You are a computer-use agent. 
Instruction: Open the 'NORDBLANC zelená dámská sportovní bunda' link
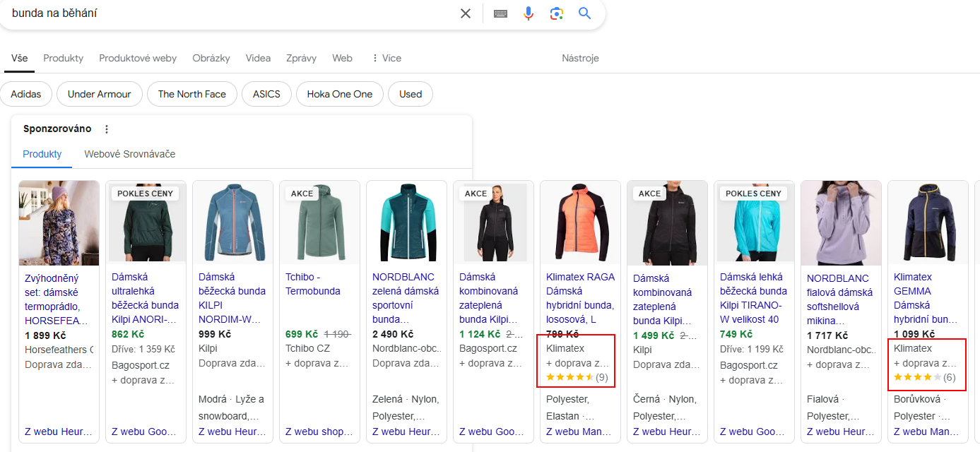click(x=406, y=298)
